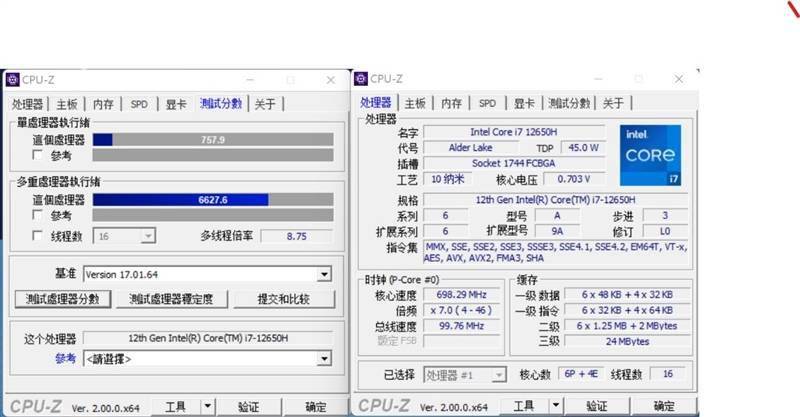The height and width of the screenshot is (417, 800).
Task: Enable the 參考 checkbox under single-thread score
Action: [37, 155]
